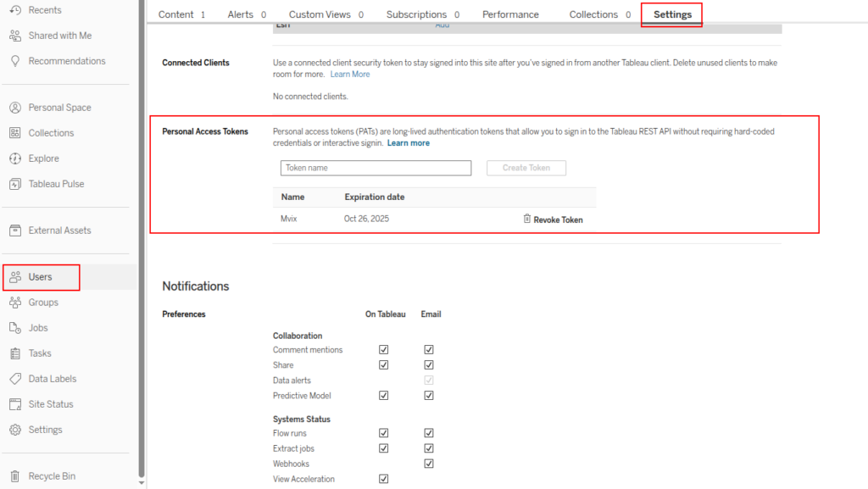Click the Token name input field
868x489 pixels.
tap(376, 168)
